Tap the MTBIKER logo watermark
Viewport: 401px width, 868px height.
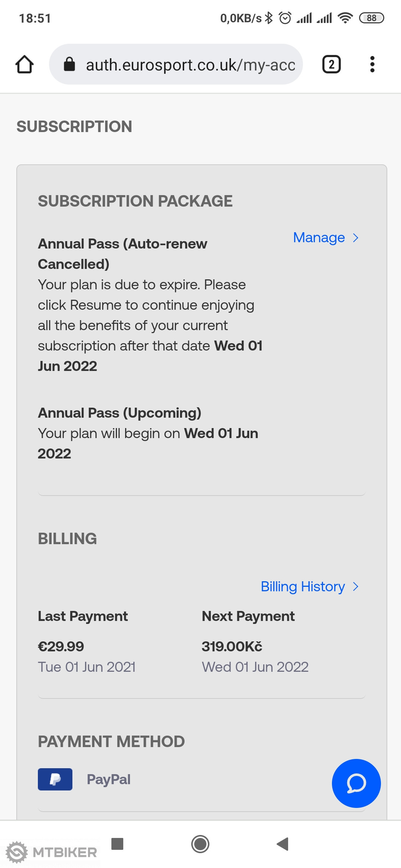click(x=52, y=852)
